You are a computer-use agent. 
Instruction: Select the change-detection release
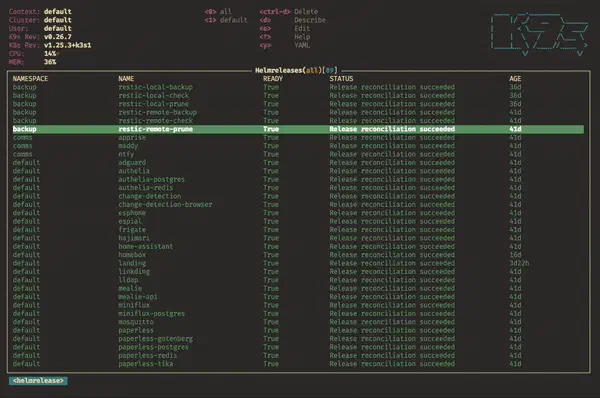(298, 196)
